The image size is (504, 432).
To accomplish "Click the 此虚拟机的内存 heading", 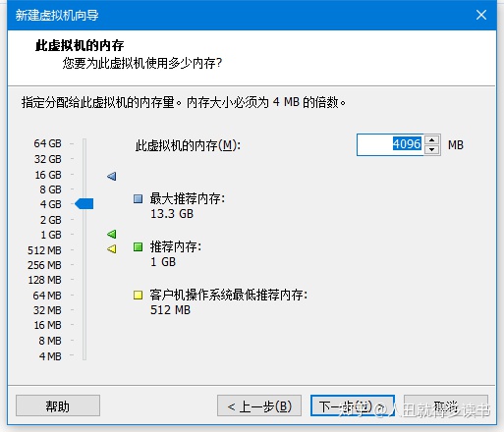I will click(x=80, y=45).
